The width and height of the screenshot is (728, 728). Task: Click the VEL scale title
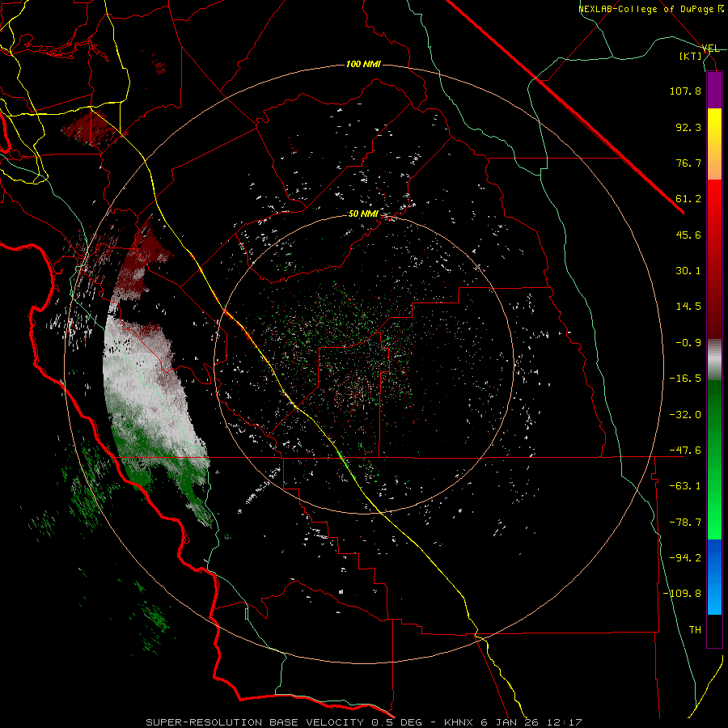point(710,49)
